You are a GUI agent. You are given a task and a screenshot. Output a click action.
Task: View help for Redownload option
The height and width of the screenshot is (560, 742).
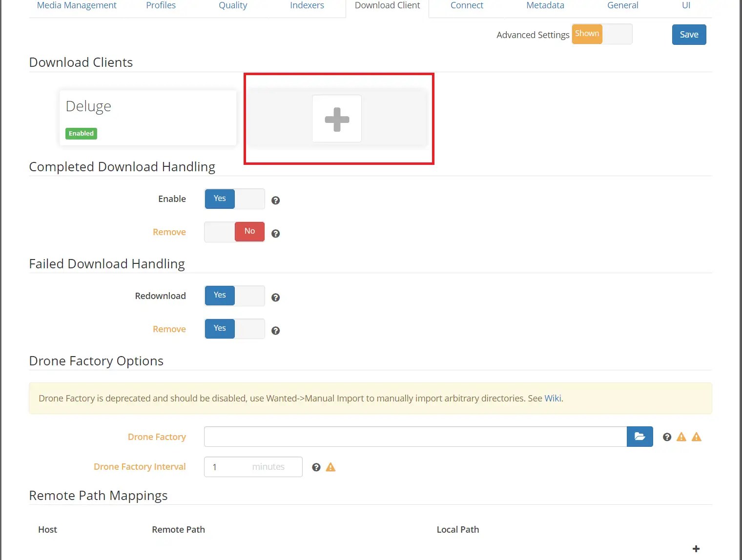click(x=276, y=298)
